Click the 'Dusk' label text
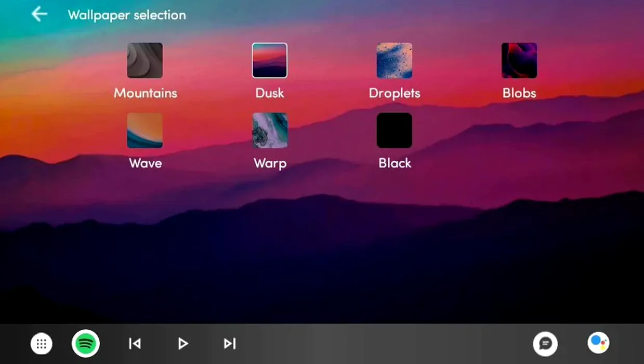644x364 pixels. point(270,93)
